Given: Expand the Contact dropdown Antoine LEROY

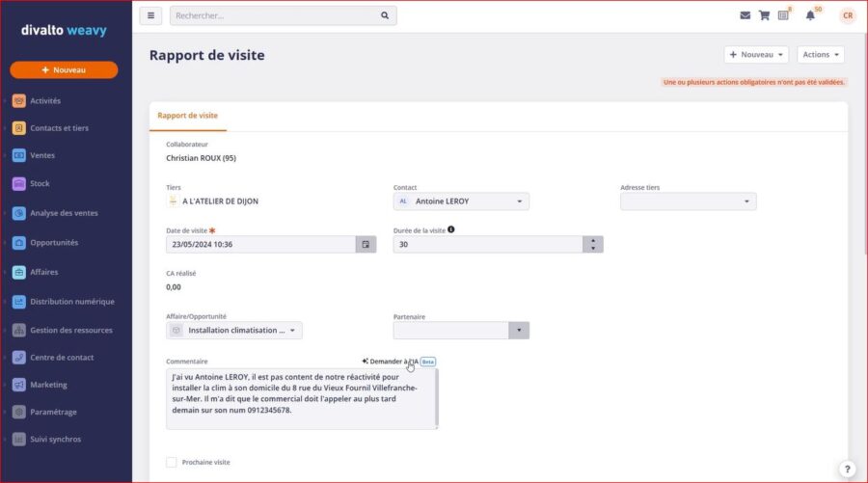Looking at the screenshot, I should pos(521,201).
